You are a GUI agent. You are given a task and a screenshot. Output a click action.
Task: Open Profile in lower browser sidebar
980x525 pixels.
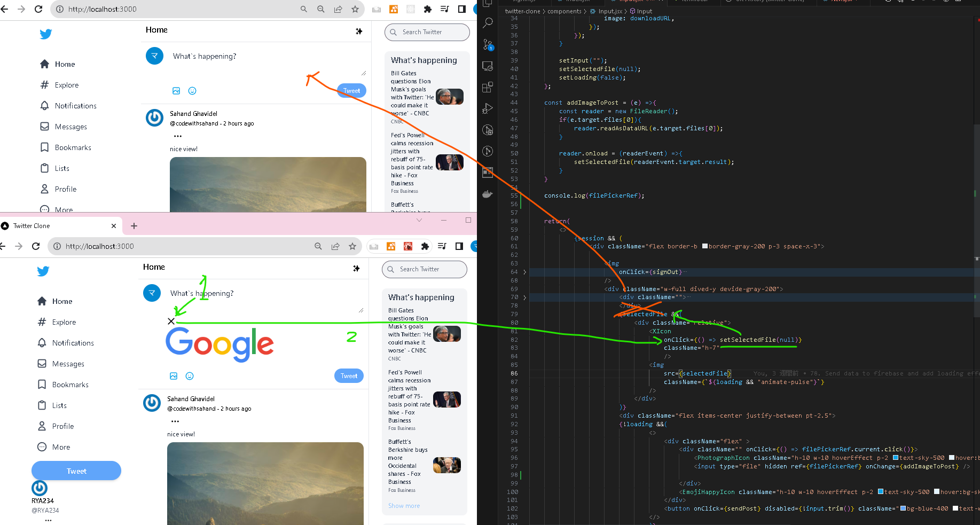[56, 426]
